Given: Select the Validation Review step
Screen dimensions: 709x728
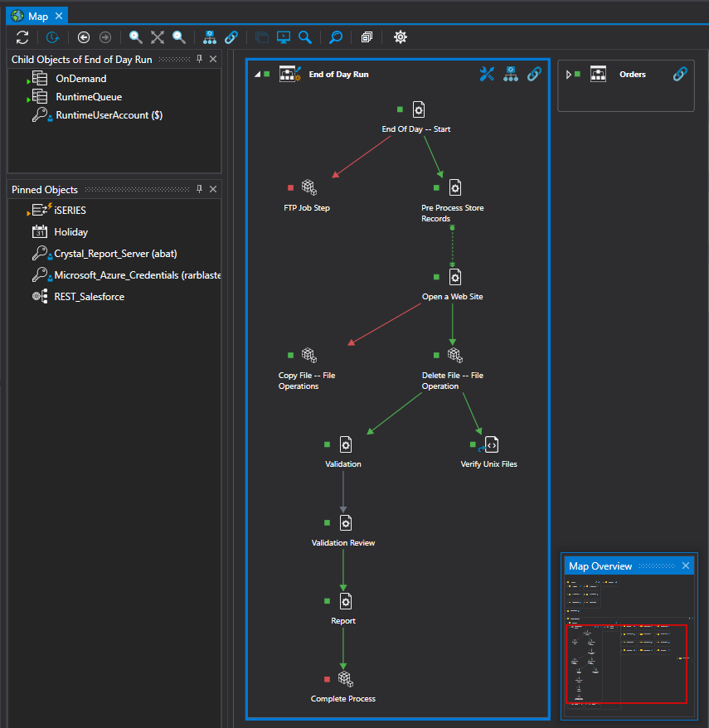Looking at the screenshot, I should 343,523.
